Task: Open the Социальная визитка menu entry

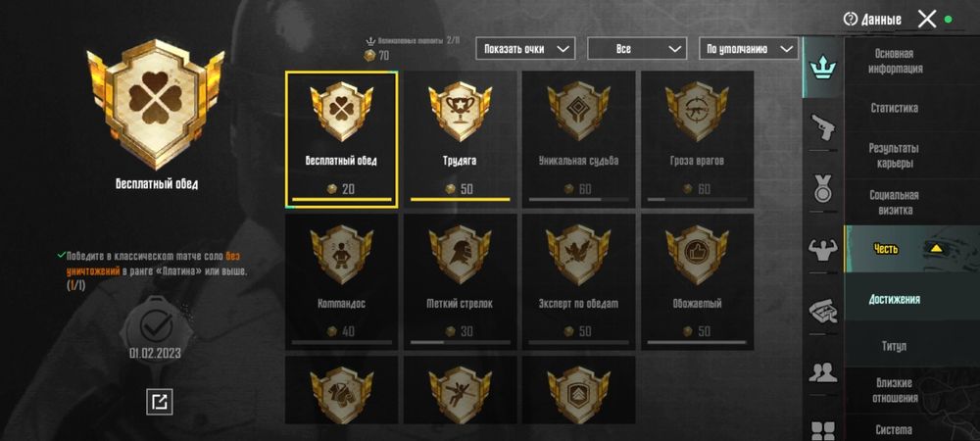Action: point(895,203)
